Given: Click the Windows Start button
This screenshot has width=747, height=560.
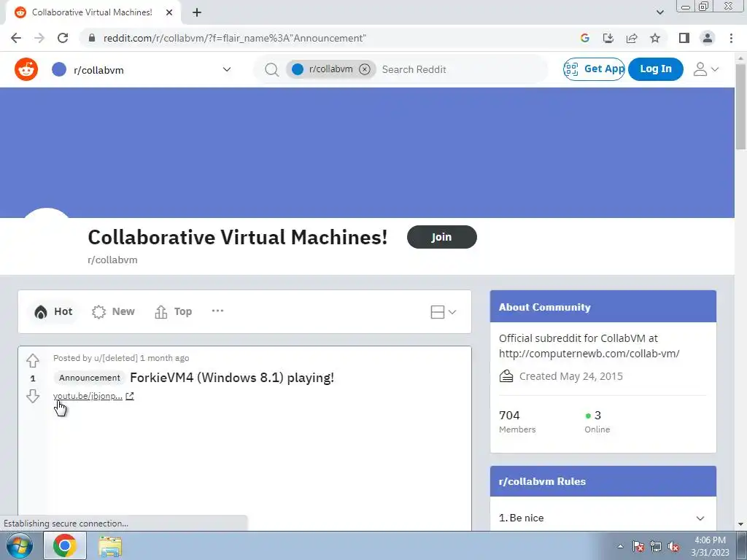Looking at the screenshot, I should (19, 545).
